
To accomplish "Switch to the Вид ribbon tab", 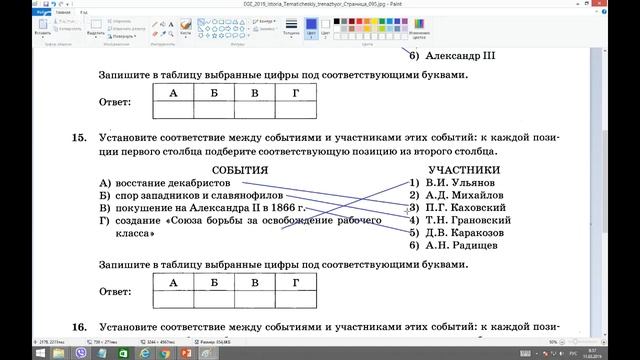I will 84,13.
